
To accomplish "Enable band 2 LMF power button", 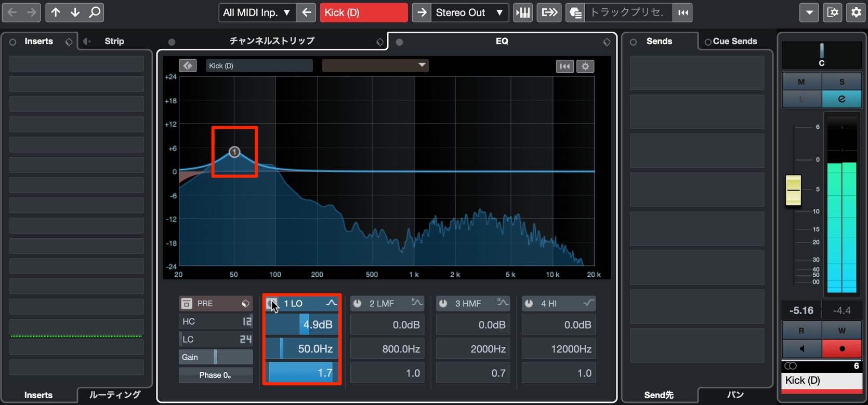I will pyautogui.click(x=358, y=303).
